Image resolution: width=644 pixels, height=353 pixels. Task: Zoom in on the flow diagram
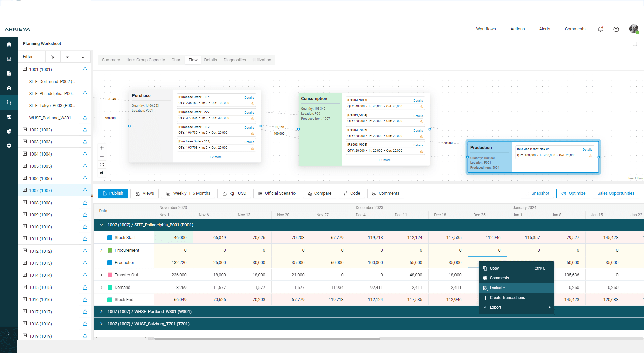(x=102, y=148)
